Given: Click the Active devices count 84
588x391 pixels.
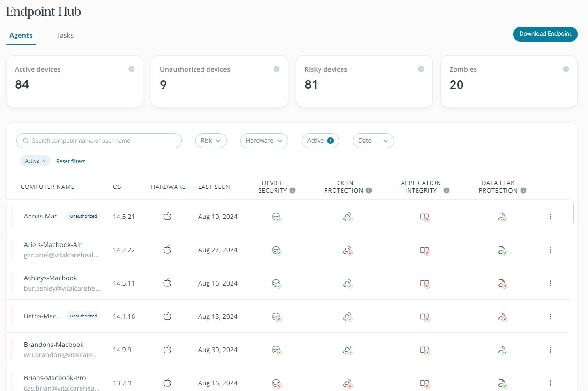Looking at the screenshot, I should coord(22,84).
